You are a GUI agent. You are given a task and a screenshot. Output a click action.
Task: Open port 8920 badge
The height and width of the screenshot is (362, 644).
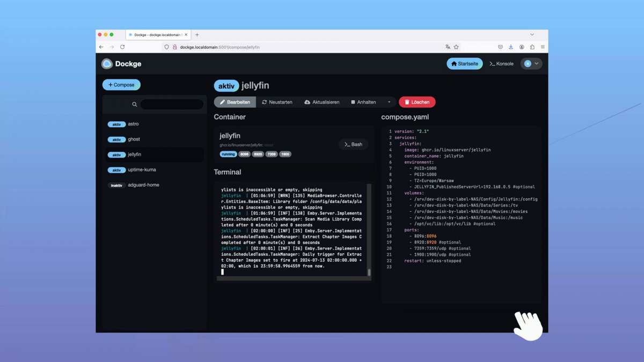pos(258,154)
